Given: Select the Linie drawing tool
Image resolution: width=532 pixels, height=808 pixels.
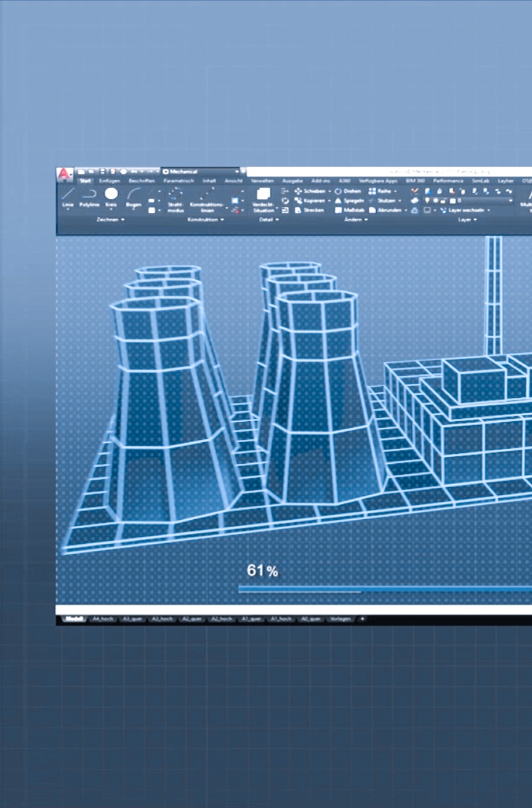Looking at the screenshot, I should (x=68, y=196).
